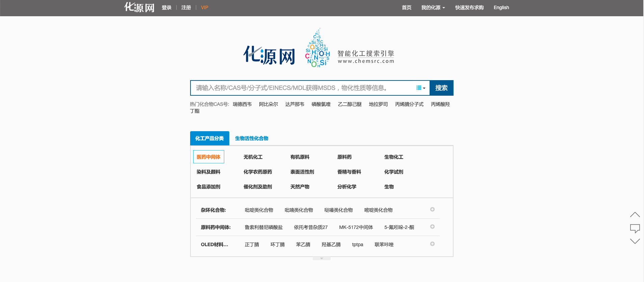Click hot compound 阿比朵尔
The height and width of the screenshot is (282, 644).
pyautogui.click(x=268, y=104)
